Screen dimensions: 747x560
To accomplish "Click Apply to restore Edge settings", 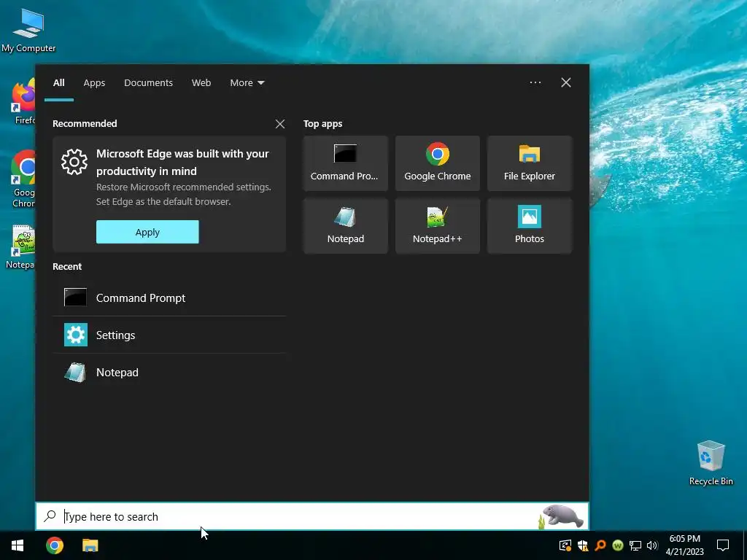I will (147, 232).
